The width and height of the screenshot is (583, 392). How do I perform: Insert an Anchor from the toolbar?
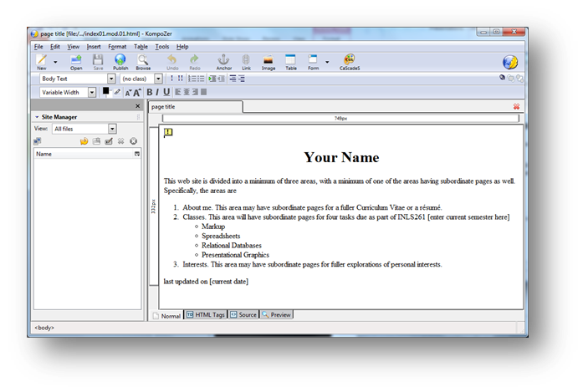tap(224, 62)
